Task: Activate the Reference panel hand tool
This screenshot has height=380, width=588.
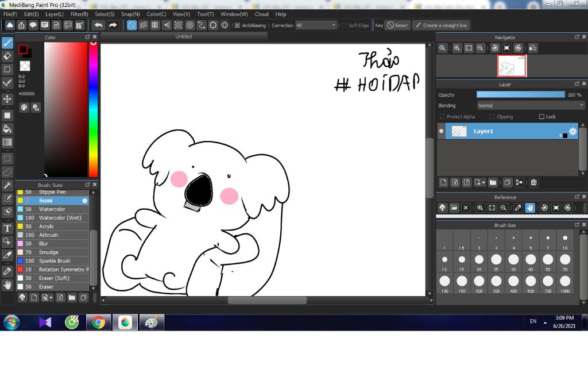Action: 530,208
